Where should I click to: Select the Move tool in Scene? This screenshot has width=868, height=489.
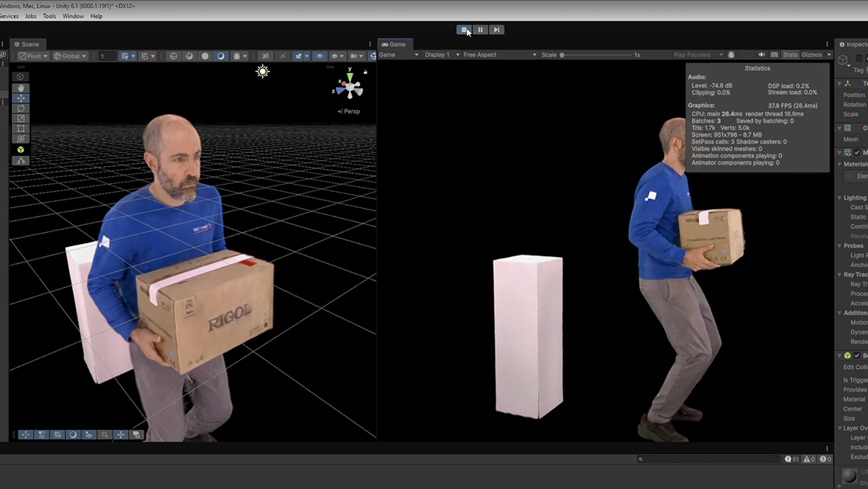pos(20,98)
